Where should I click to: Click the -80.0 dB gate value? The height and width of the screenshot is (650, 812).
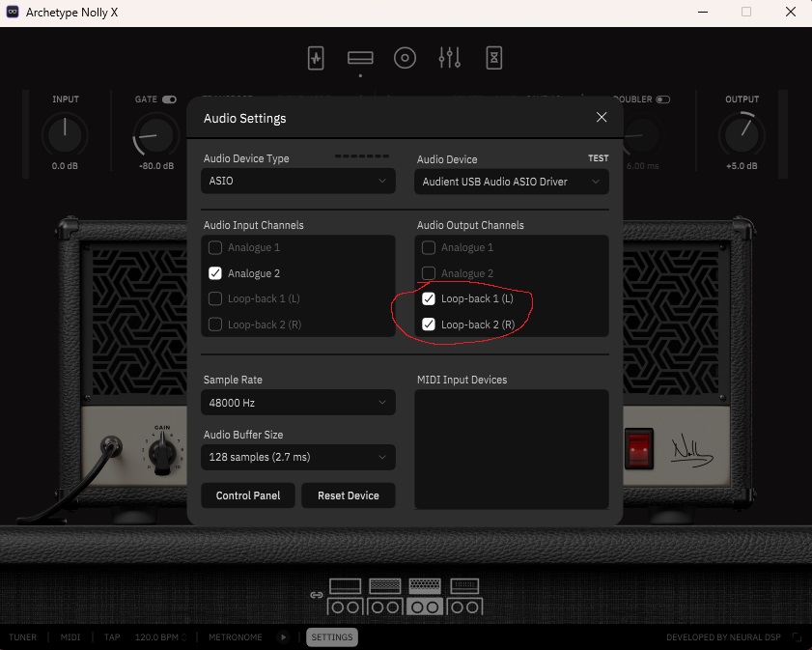click(x=155, y=166)
